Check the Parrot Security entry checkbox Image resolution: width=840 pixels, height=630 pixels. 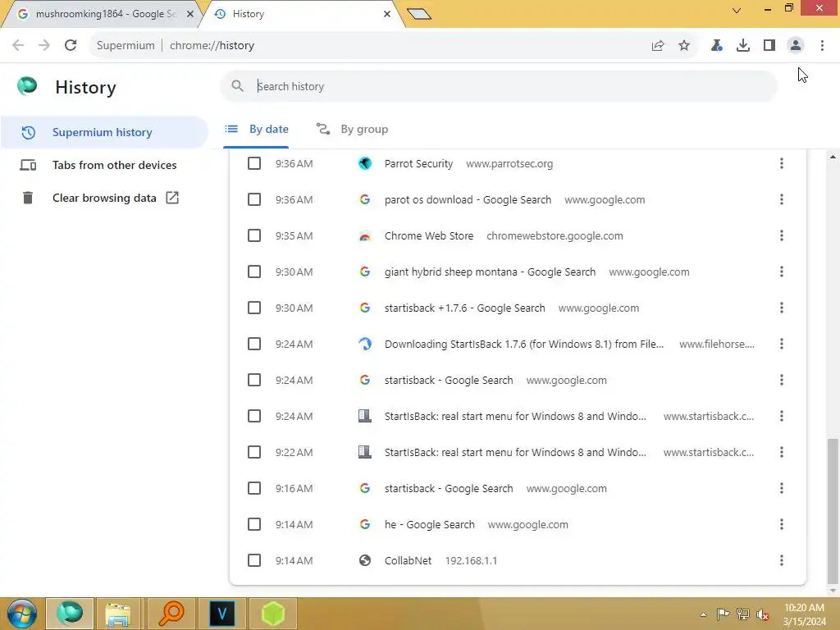point(254,163)
